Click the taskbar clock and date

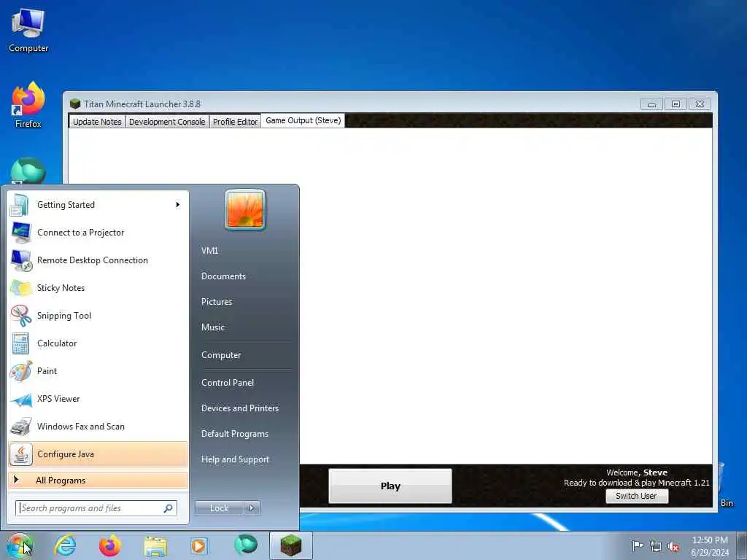(x=710, y=546)
